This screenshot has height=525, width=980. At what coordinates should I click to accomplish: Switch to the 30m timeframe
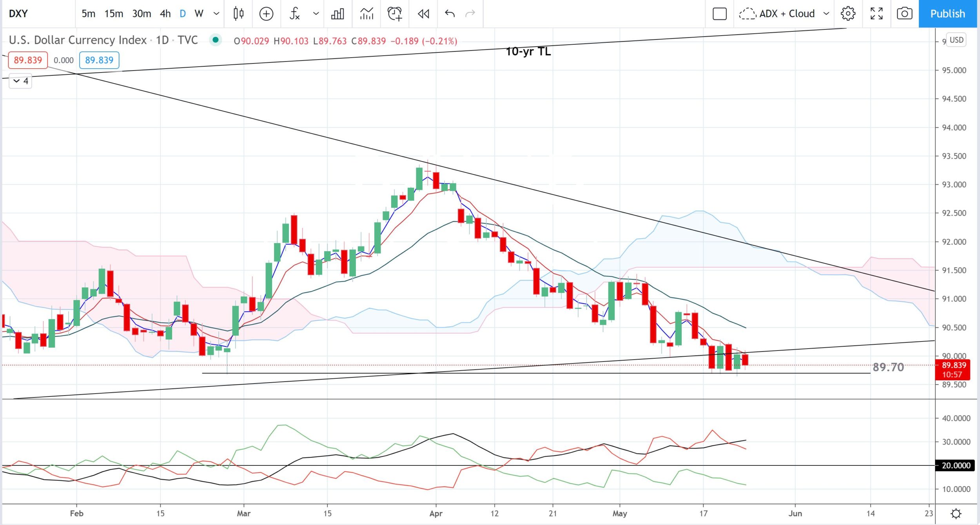coord(142,14)
